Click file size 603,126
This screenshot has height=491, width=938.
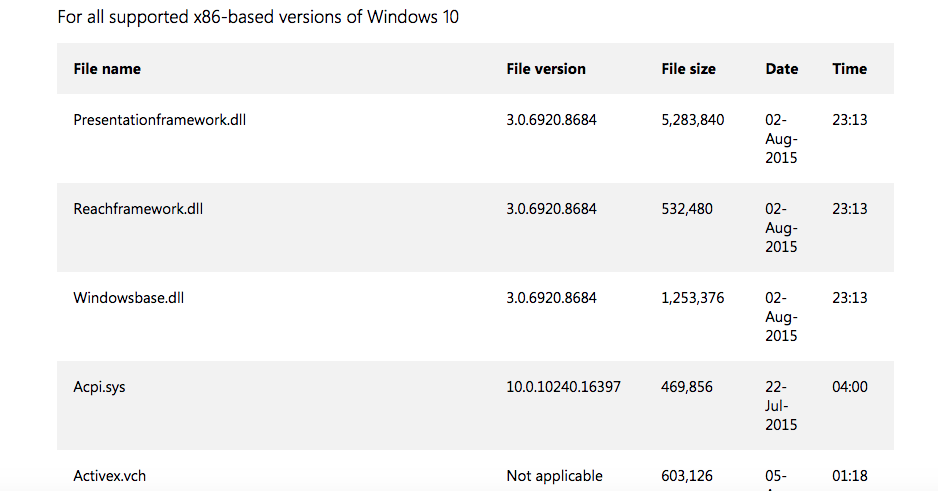(x=687, y=476)
